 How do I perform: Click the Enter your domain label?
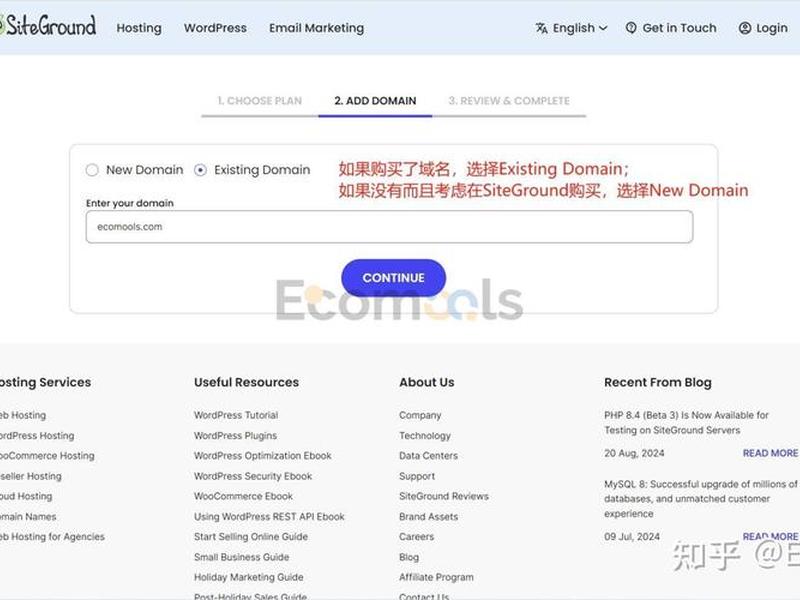point(130,203)
